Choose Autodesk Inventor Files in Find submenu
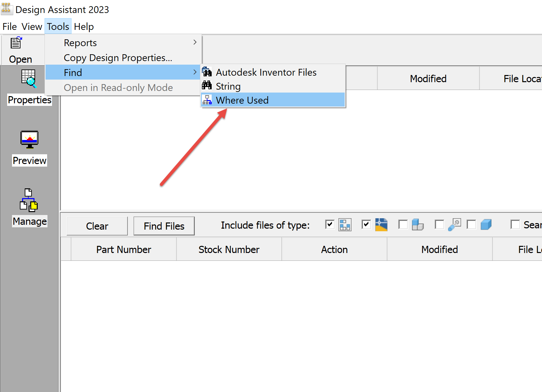542x392 pixels. pyautogui.click(x=273, y=72)
